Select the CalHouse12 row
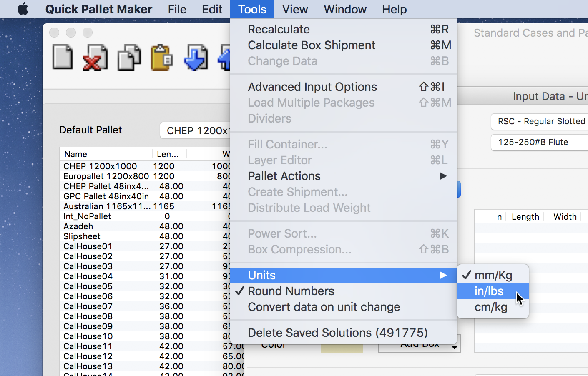Screen dimensions: 588x376 153,356
